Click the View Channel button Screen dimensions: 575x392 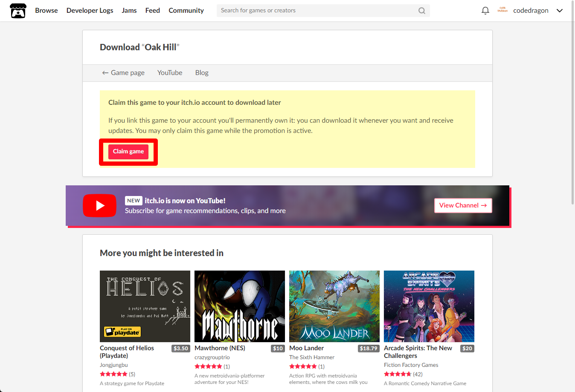pos(463,205)
